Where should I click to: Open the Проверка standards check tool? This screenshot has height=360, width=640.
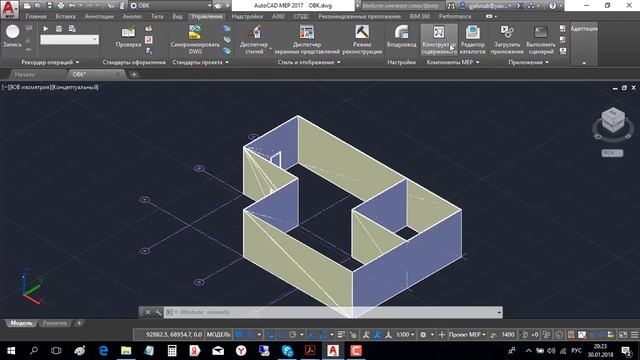(128, 37)
